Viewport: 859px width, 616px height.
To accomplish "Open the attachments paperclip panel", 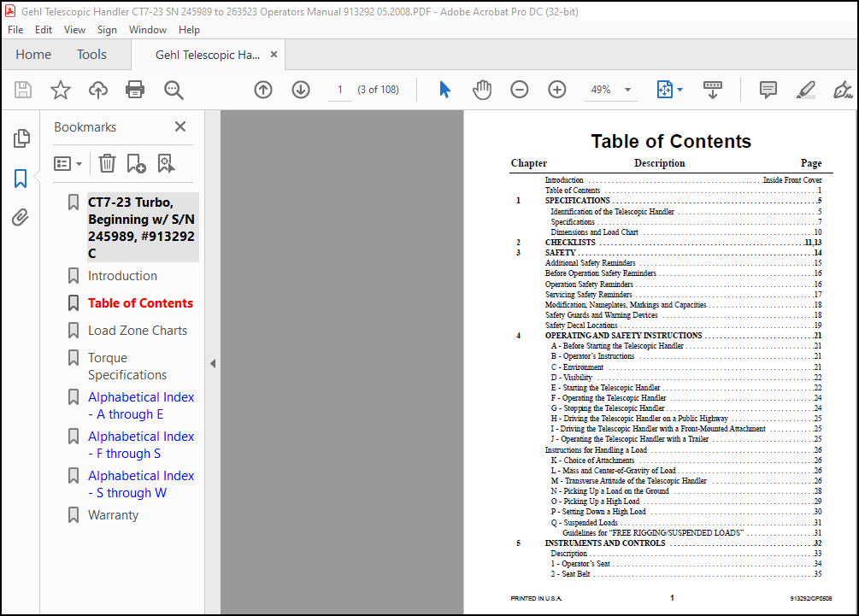I will pyautogui.click(x=21, y=217).
